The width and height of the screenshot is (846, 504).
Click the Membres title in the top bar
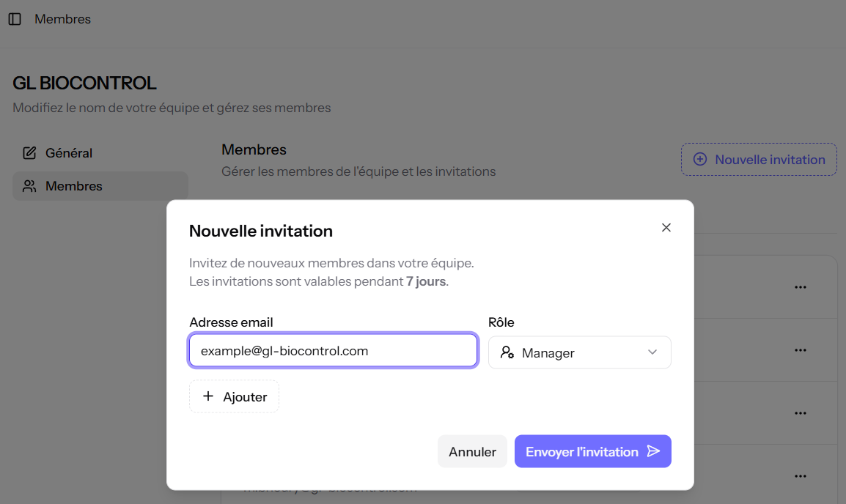pos(63,19)
